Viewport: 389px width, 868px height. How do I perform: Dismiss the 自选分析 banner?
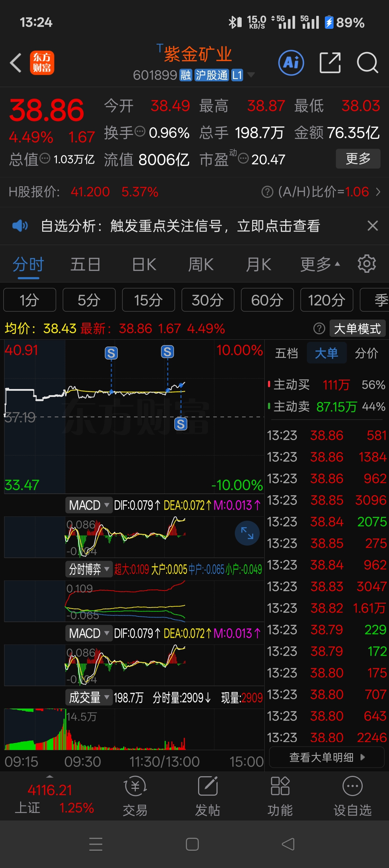(x=372, y=226)
